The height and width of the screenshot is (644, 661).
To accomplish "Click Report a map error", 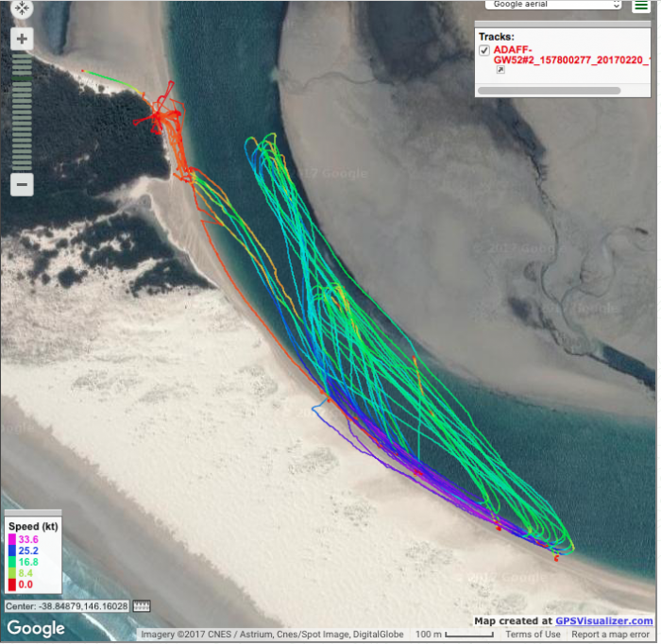I will [611, 635].
